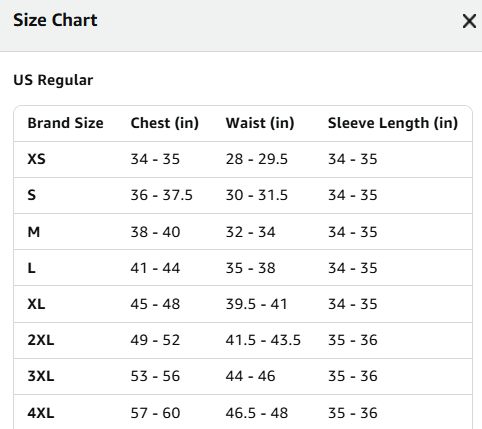Select the S size row label
The height and width of the screenshot is (429, 482).
click(x=32, y=195)
